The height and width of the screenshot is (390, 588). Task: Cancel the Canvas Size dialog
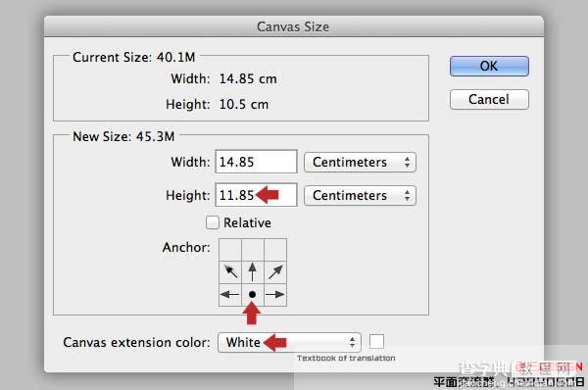point(489,99)
